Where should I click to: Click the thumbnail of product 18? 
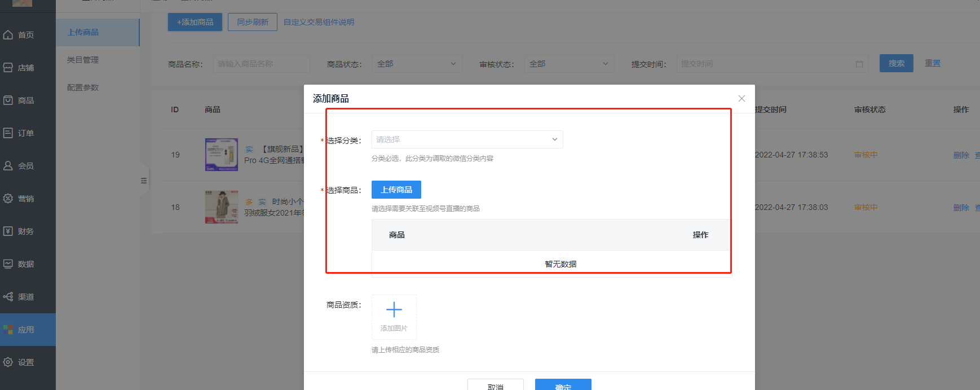coord(222,207)
